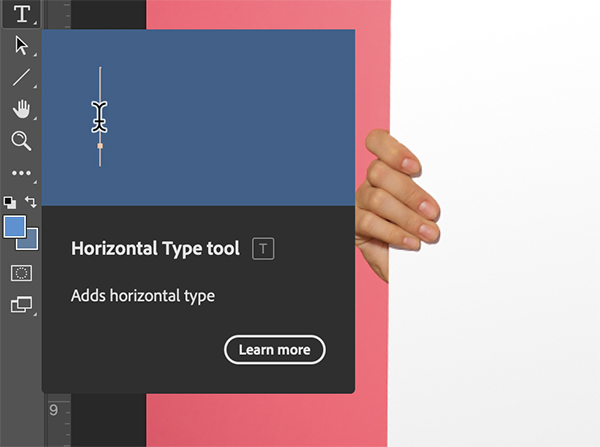Click the Adds horizontal type description
Screen dimensions: 600x447
coord(143,296)
